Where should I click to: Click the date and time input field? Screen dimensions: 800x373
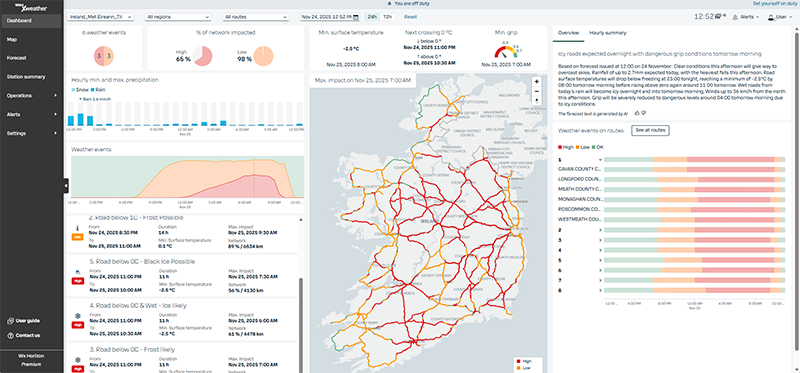pos(330,17)
